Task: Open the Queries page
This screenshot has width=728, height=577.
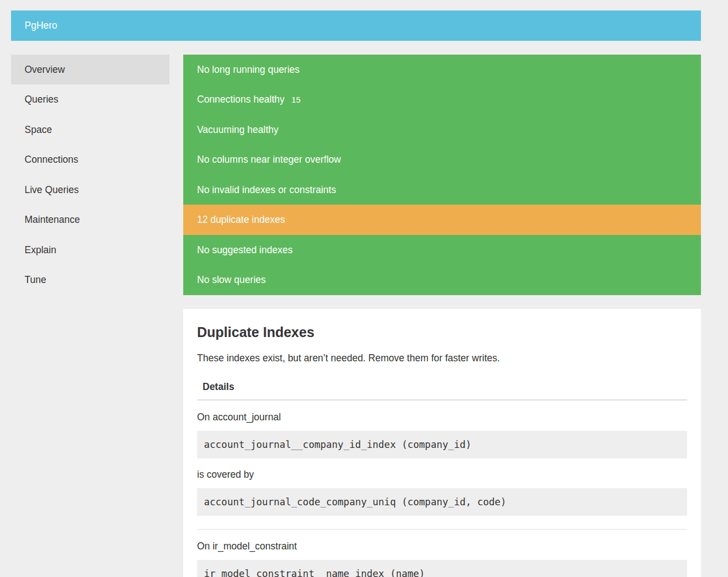Action: point(41,99)
